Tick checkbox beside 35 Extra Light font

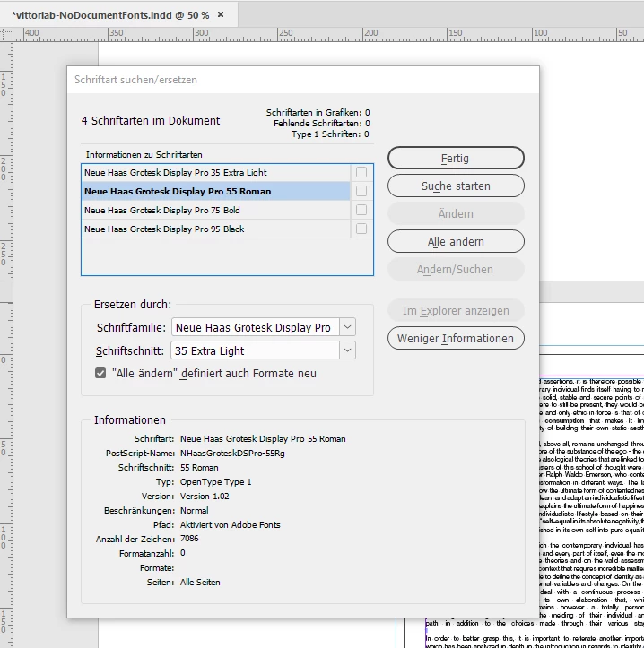click(361, 172)
